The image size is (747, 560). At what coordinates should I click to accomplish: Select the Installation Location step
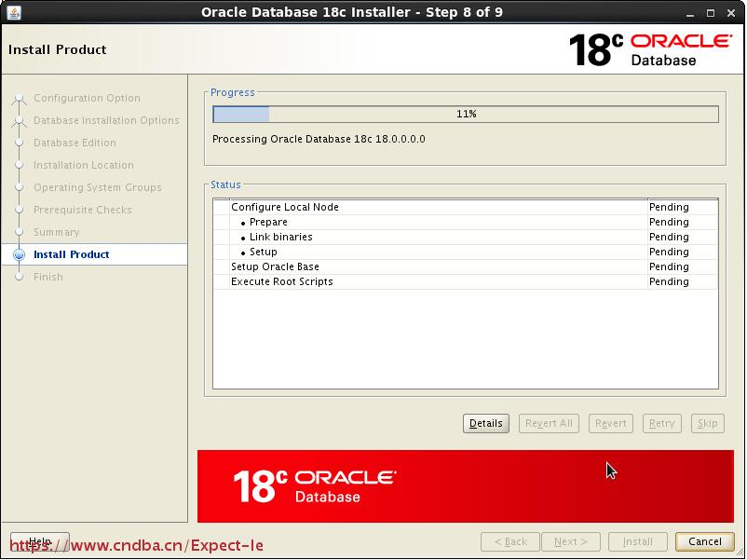click(x=84, y=165)
